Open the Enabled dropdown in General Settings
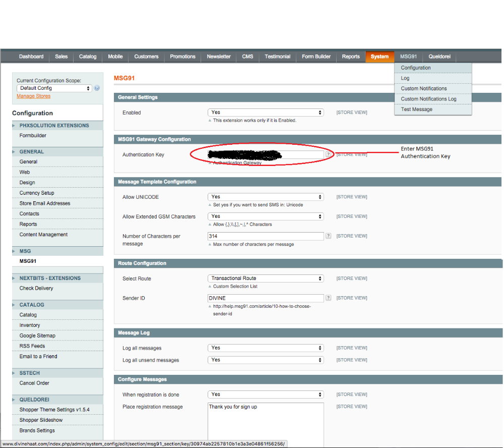This screenshot has width=504, height=448. [x=266, y=113]
